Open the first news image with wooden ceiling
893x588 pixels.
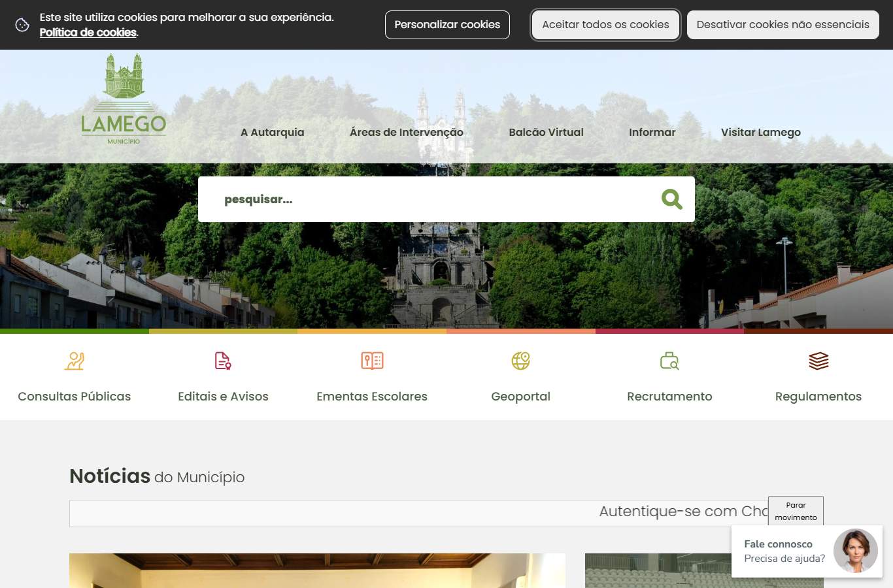pos(317,570)
